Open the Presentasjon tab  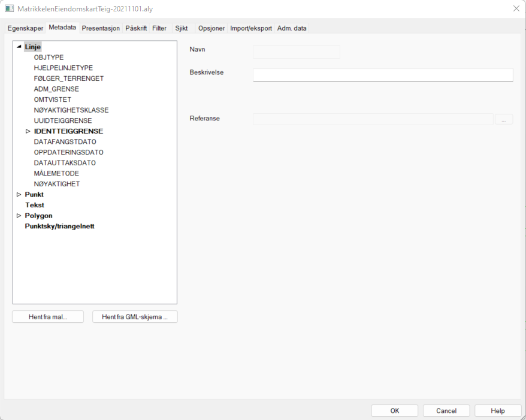(101, 28)
